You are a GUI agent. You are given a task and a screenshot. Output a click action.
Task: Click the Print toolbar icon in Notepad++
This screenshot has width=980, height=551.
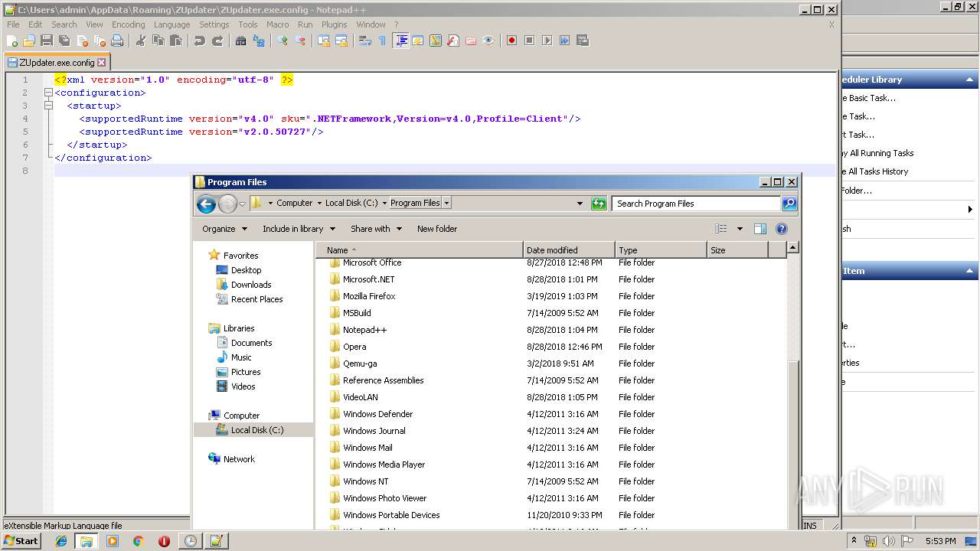pos(117,41)
